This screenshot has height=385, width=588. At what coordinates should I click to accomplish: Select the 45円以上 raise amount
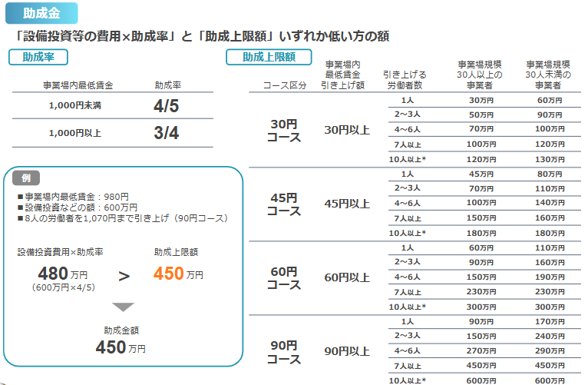tap(347, 204)
